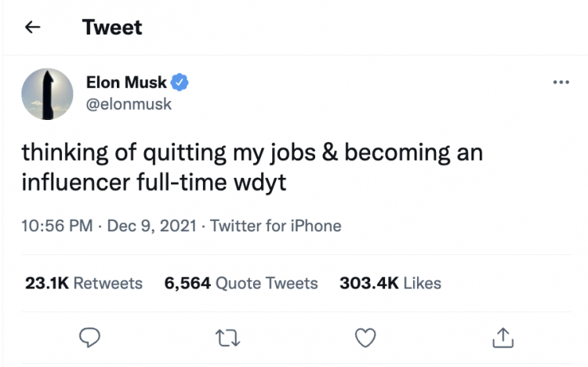Open the share upload icon

[x=503, y=337]
